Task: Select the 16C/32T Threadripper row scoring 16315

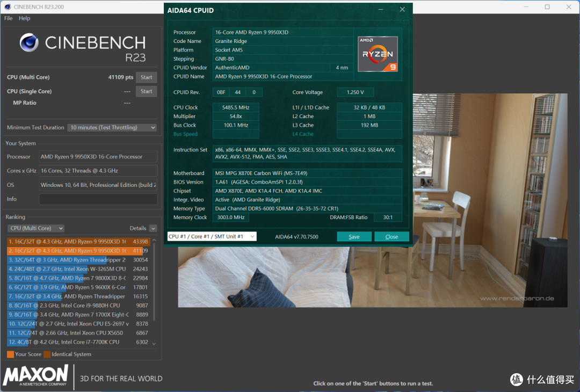Action: (78, 296)
